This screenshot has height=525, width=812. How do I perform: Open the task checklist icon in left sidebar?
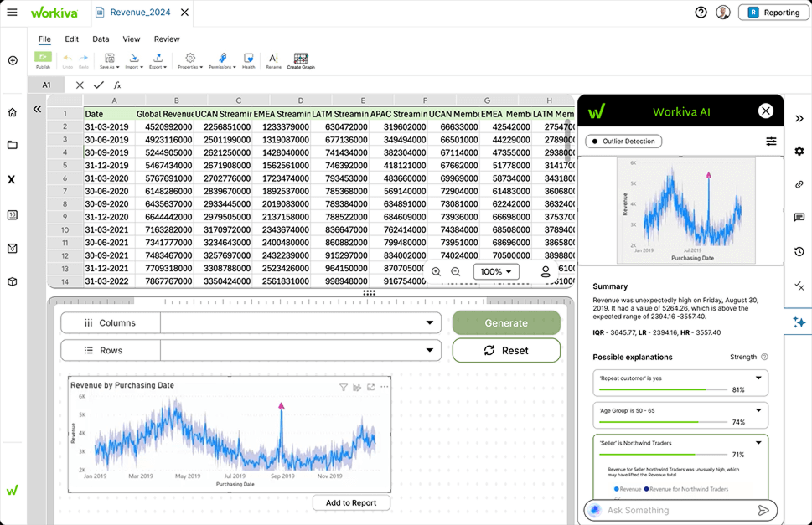pos(13,249)
